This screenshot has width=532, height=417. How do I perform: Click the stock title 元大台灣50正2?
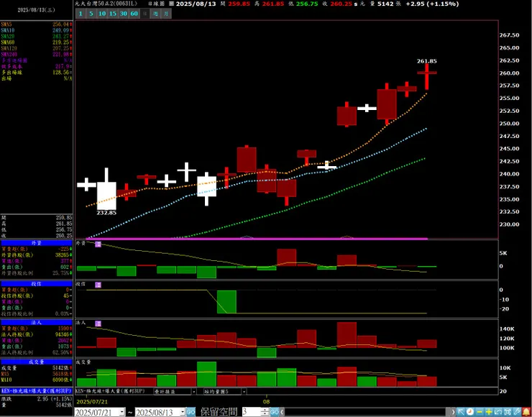106,3
